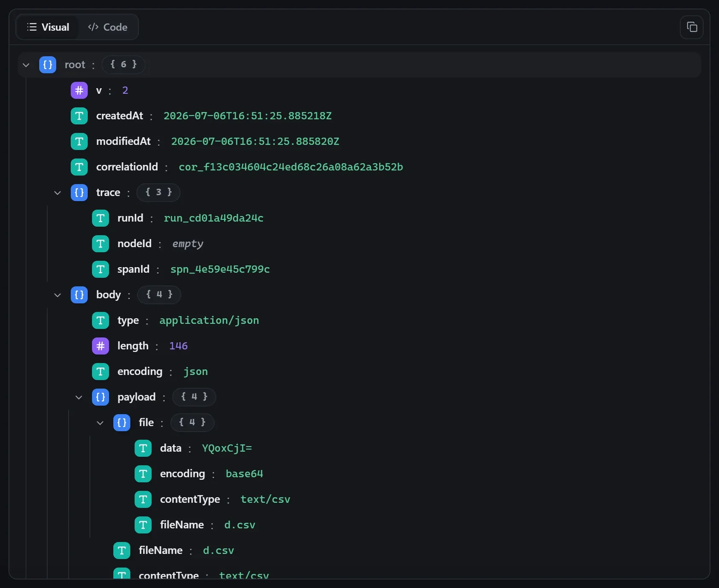
Task: Click the body key label
Action: point(109,295)
